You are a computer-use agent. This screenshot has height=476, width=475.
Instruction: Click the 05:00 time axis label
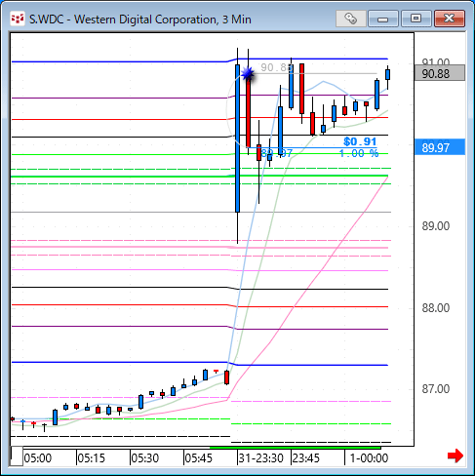click(x=38, y=458)
